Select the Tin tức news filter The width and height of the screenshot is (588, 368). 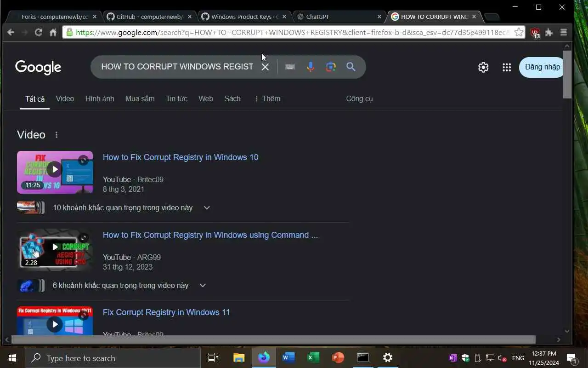(176, 98)
